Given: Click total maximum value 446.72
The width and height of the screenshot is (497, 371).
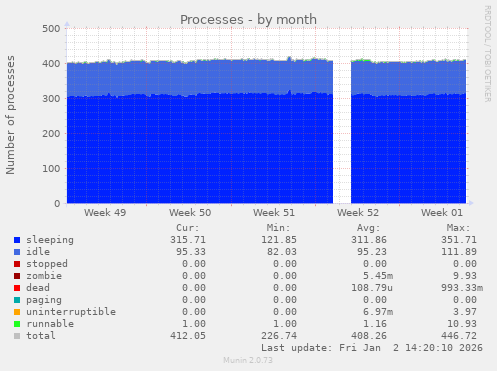Looking at the screenshot, I should pyautogui.click(x=459, y=336).
